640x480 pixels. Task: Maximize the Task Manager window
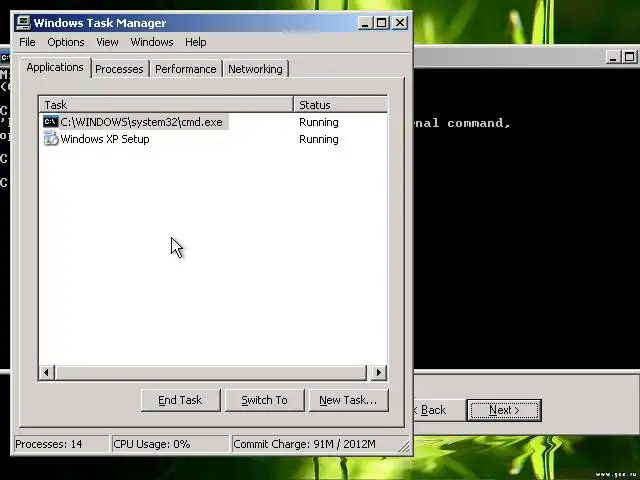click(382, 22)
